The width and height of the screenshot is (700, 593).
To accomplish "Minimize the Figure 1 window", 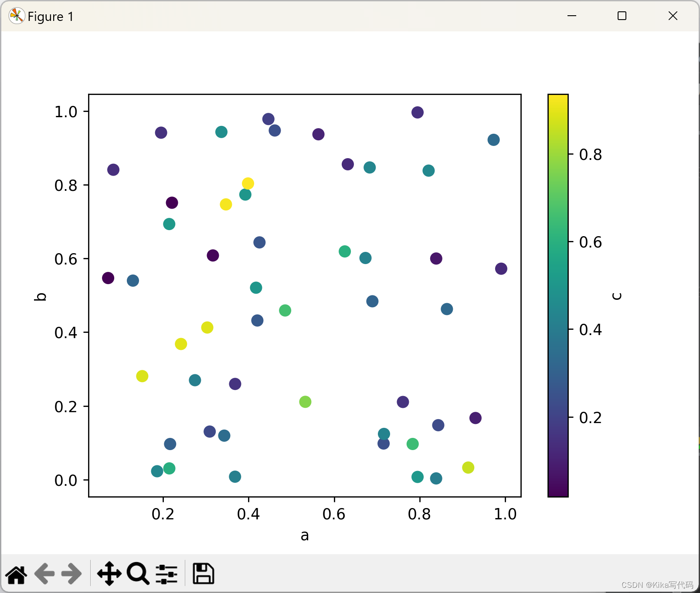I will click(x=572, y=16).
